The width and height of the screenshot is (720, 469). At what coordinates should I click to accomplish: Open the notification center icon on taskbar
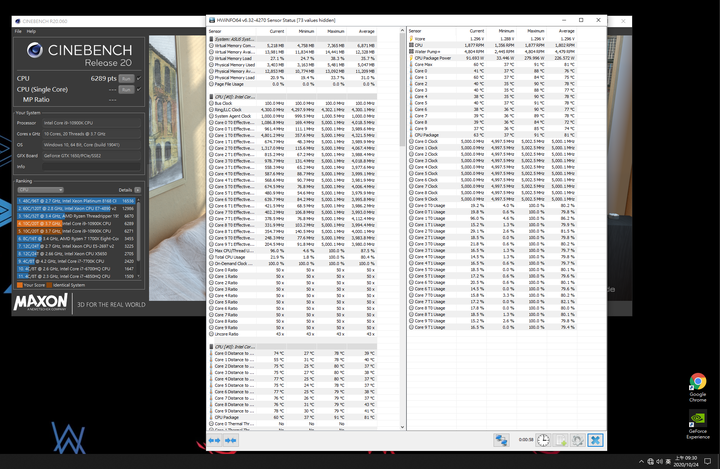[x=708, y=461]
